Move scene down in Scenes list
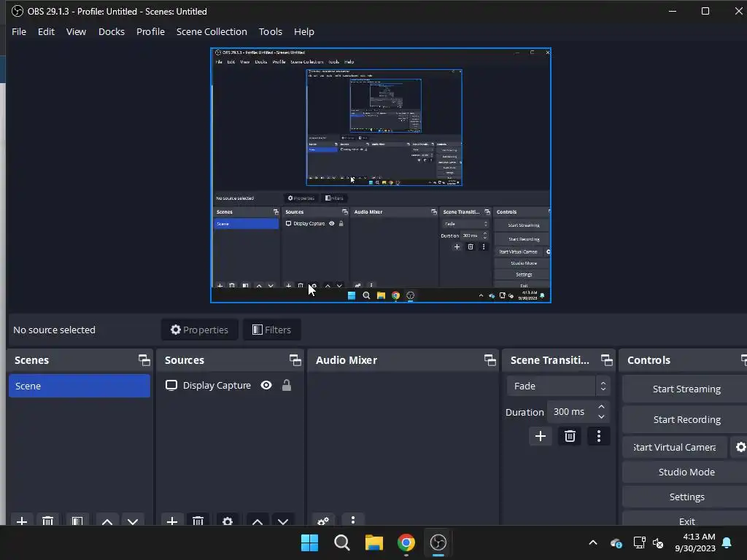 (x=133, y=521)
